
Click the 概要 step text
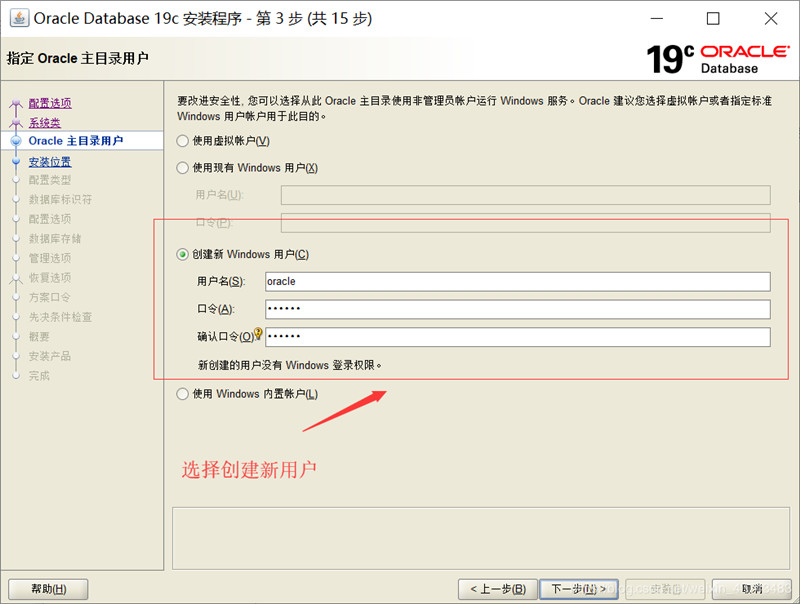tap(39, 337)
